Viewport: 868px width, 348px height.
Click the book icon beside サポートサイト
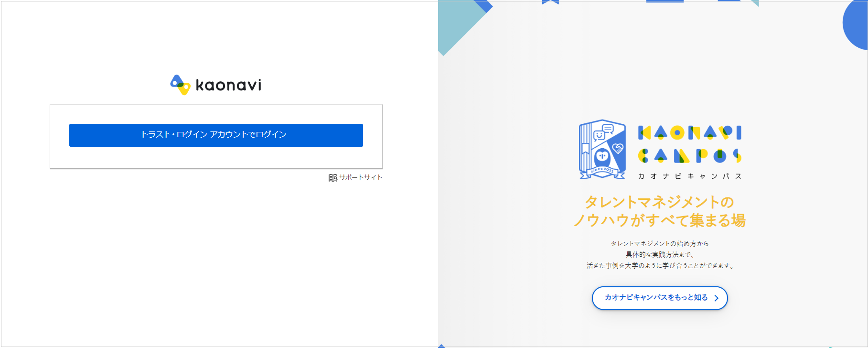pos(333,178)
